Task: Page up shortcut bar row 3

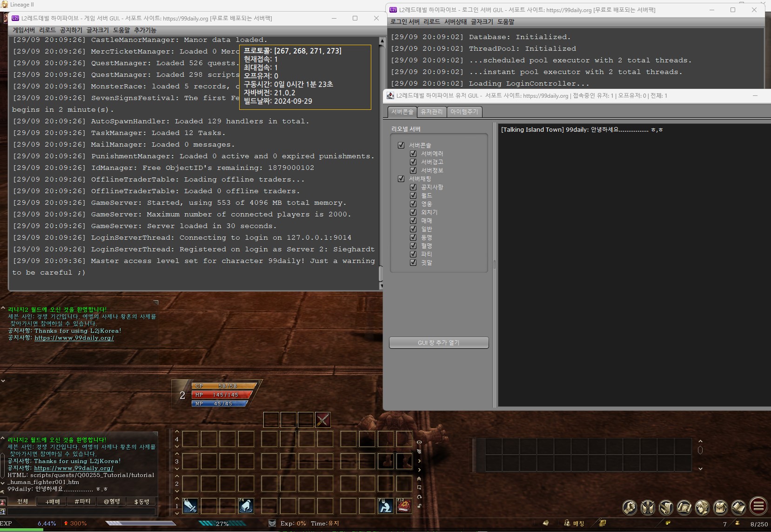Action: pyautogui.click(x=177, y=454)
